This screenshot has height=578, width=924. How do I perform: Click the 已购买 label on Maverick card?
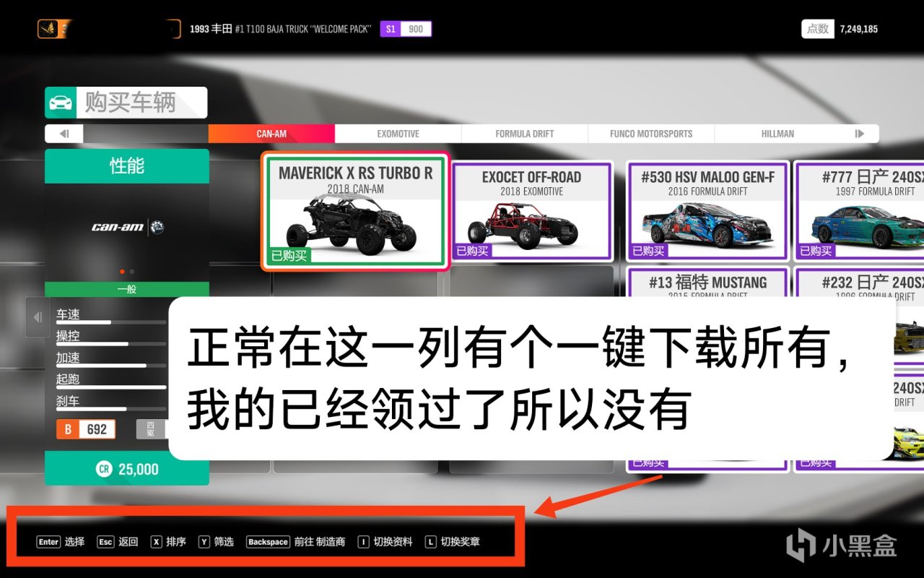[x=289, y=256]
